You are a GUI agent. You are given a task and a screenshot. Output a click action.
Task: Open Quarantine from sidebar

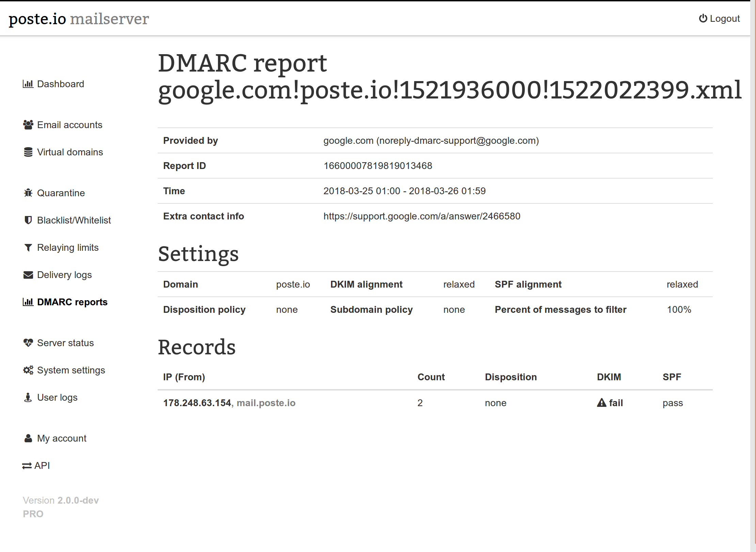61,193
